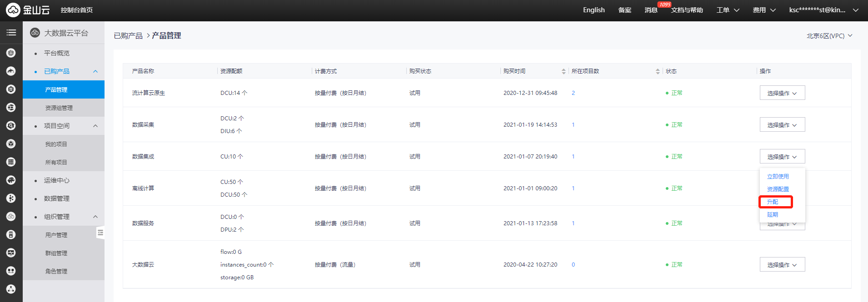Click the 资源配额 column header
Image resolution: width=868 pixels, height=302 pixels.
[231, 71]
